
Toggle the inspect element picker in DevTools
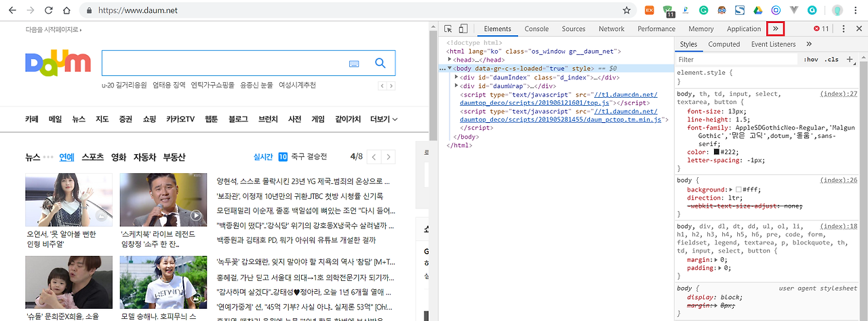pos(448,29)
